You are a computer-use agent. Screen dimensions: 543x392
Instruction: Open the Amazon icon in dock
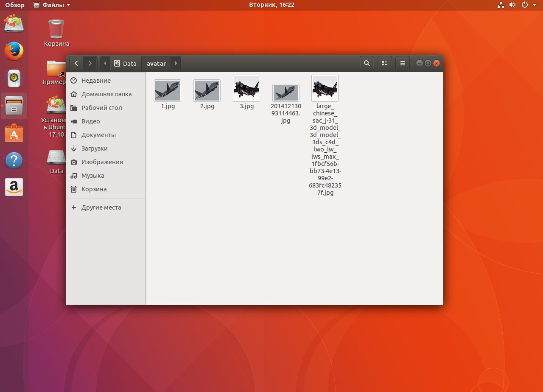(x=14, y=187)
